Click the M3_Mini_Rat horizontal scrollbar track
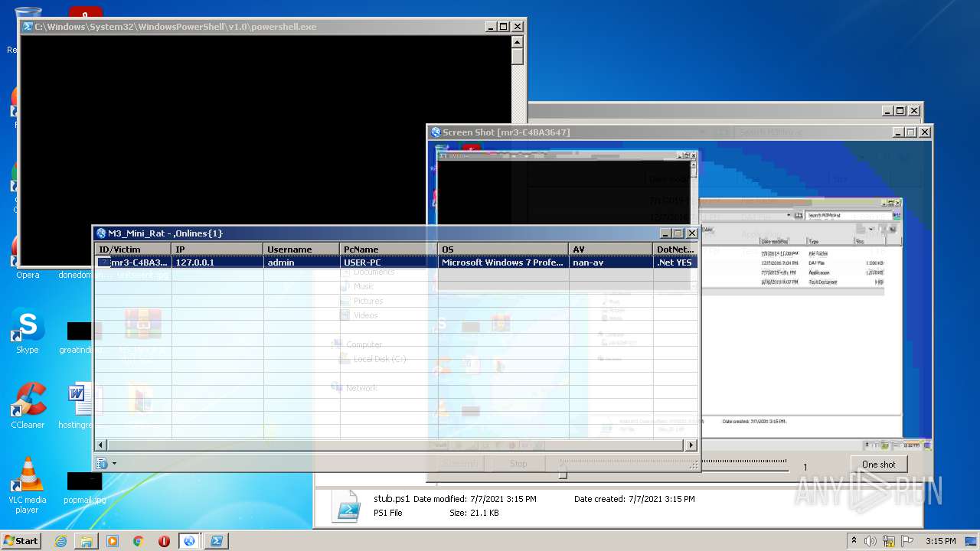Image resolution: width=980 pixels, height=551 pixels. [397, 445]
